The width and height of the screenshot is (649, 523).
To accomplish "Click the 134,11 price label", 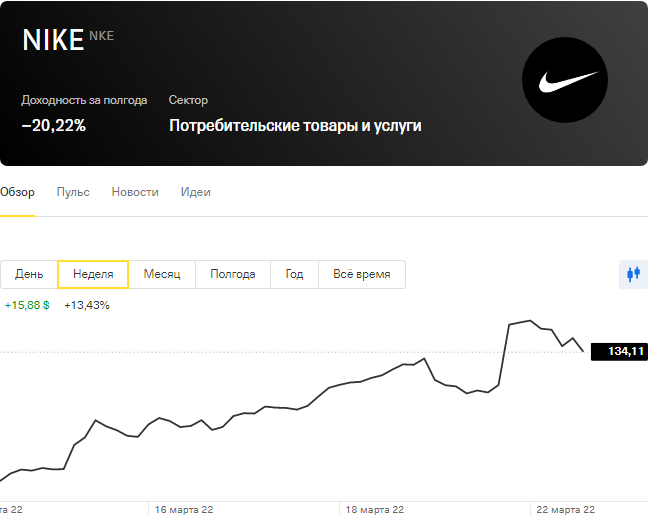I will (619, 351).
